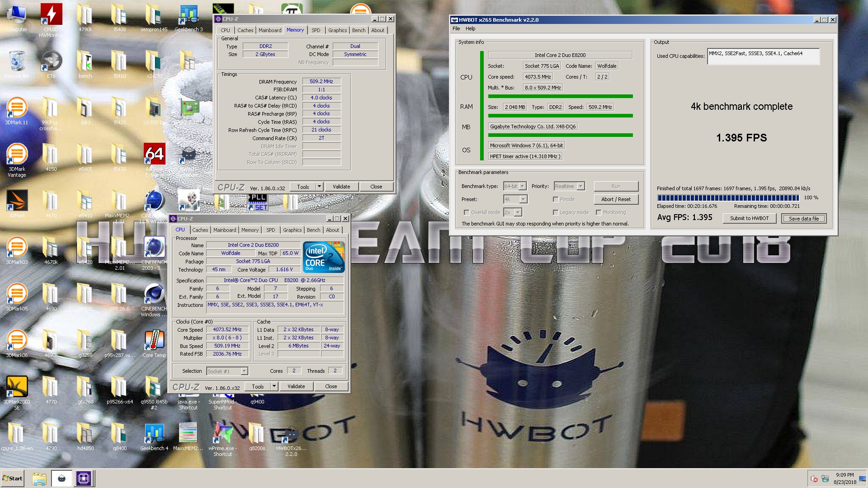Click the Run button in HWBOT

tap(616, 186)
